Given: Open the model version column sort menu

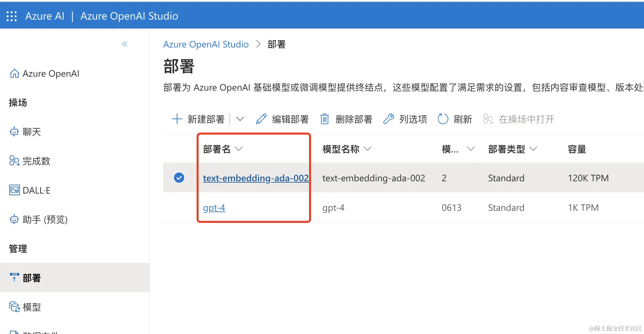Looking at the screenshot, I should (471, 149).
